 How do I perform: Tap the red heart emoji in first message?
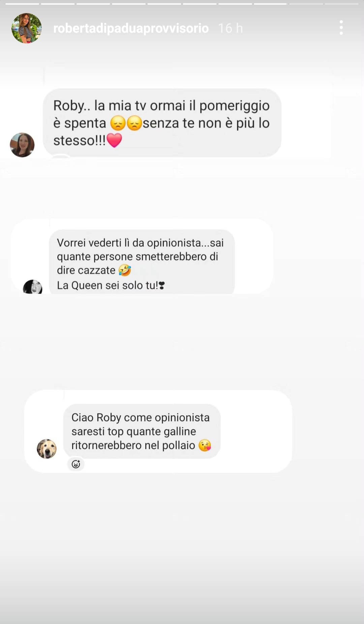tap(114, 140)
